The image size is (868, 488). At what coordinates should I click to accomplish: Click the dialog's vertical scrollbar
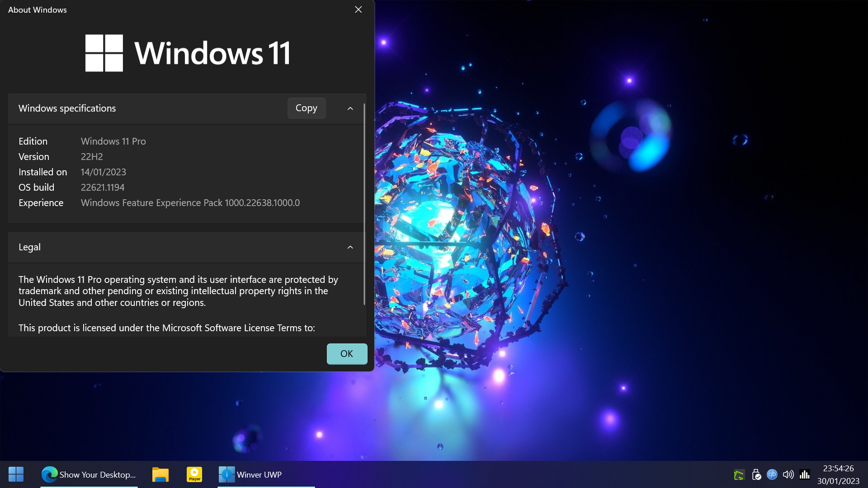pyautogui.click(x=364, y=203)
